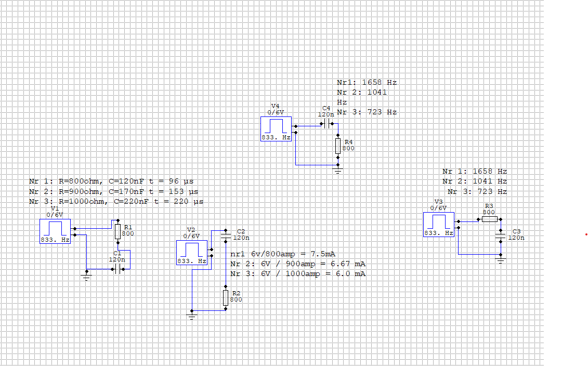588x366 pixels.
Task: Click the 'Nr 3: 723 Hz' note above resistor R4
Action: click(x=367, y=112)
